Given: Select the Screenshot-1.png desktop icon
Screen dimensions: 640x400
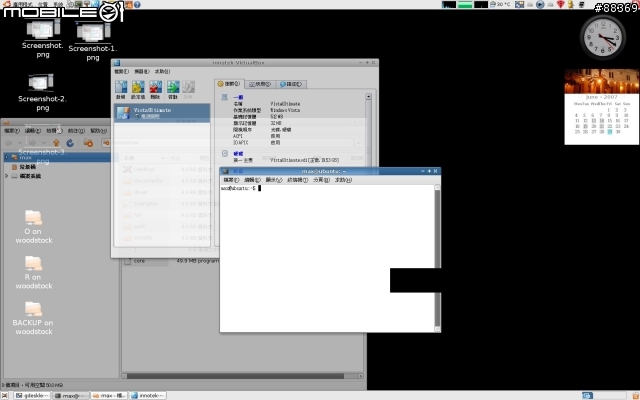Looking at the screenshot, I should [93, 42].
